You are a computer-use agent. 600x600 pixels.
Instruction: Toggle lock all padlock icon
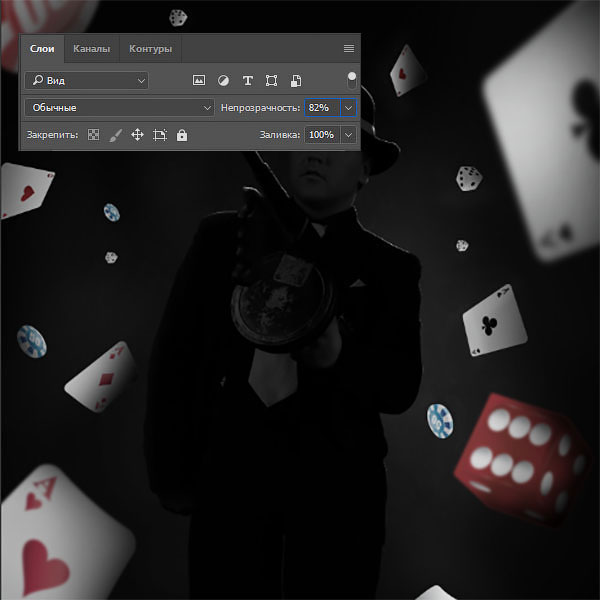click(182, 135)
